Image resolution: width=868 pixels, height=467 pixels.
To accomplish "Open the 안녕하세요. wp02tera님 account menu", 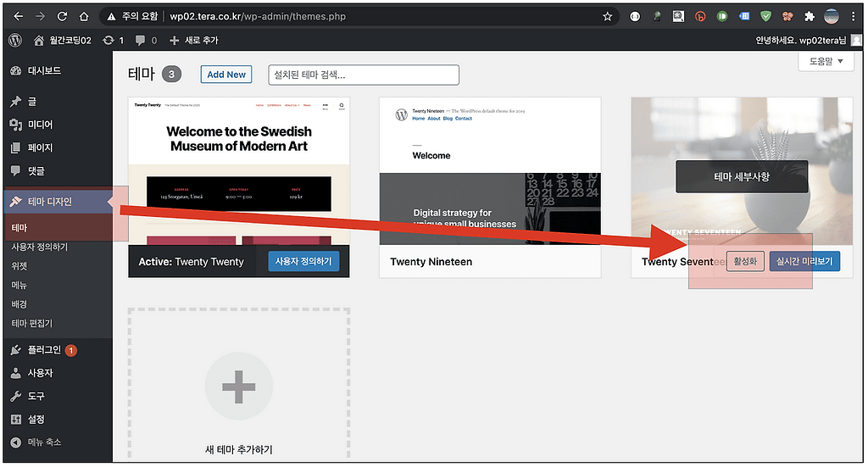I will [808, 40].
